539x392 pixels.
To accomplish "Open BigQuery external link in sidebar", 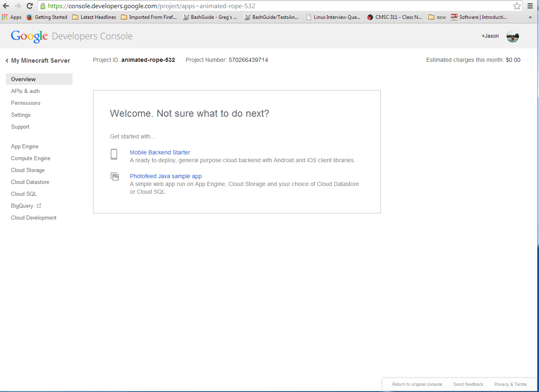I will (26, 206).
